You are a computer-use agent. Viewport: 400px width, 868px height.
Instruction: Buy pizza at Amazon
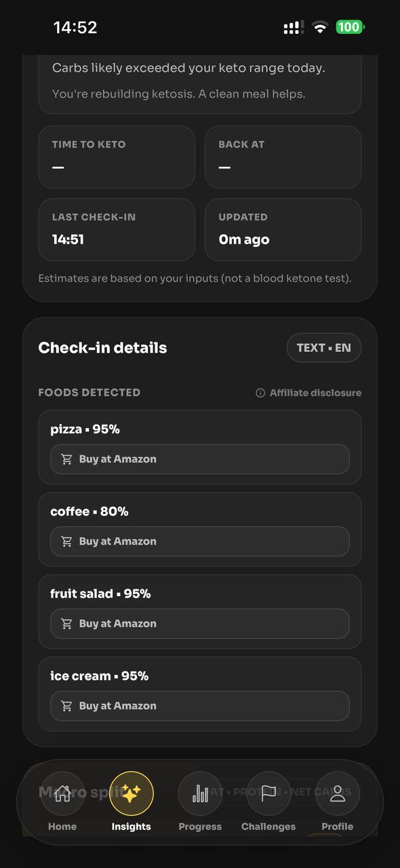(200, 459)
